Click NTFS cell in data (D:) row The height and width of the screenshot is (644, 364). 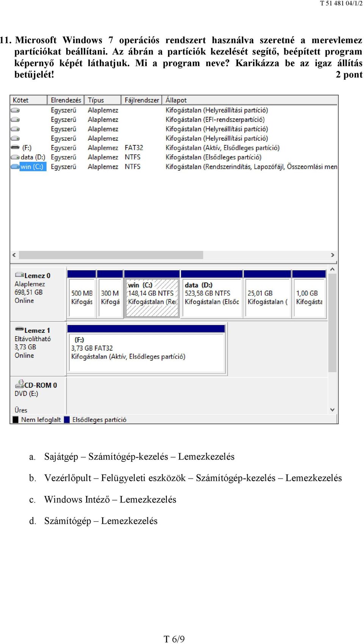click(x=133, y=157)
